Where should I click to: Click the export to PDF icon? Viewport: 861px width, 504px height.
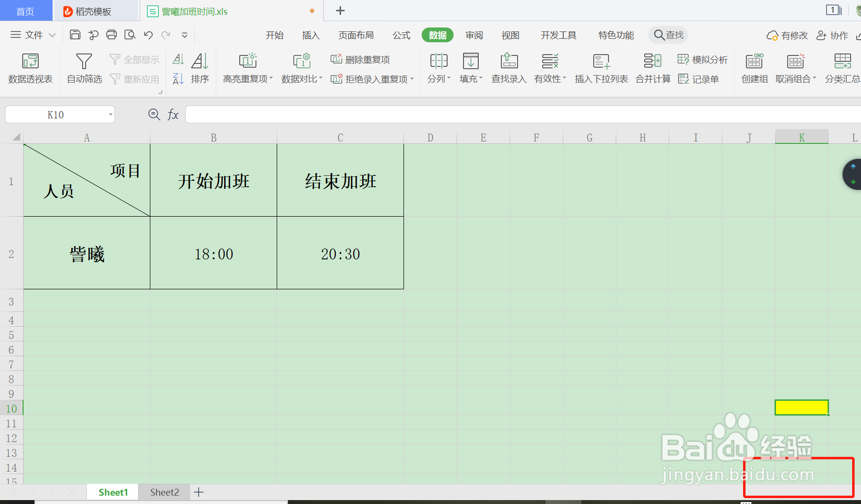click(93, 35)
